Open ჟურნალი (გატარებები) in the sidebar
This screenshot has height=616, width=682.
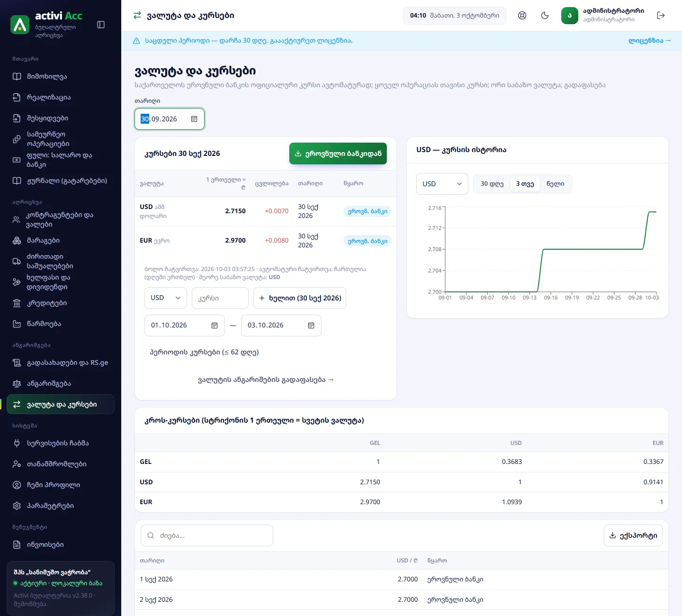coord(61,181)
